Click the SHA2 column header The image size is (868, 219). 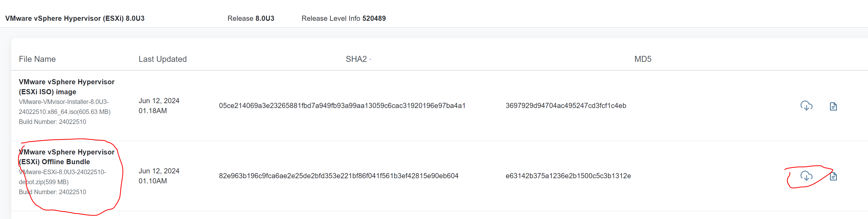point(356,59)
